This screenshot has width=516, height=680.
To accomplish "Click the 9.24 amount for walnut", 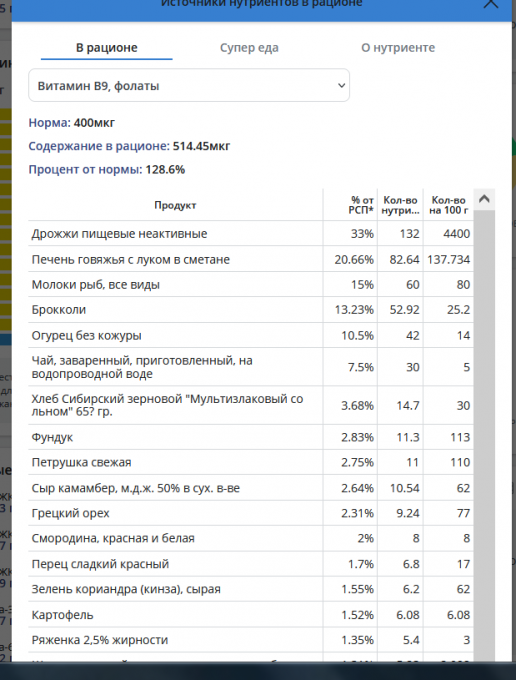I will pos(408,513).
